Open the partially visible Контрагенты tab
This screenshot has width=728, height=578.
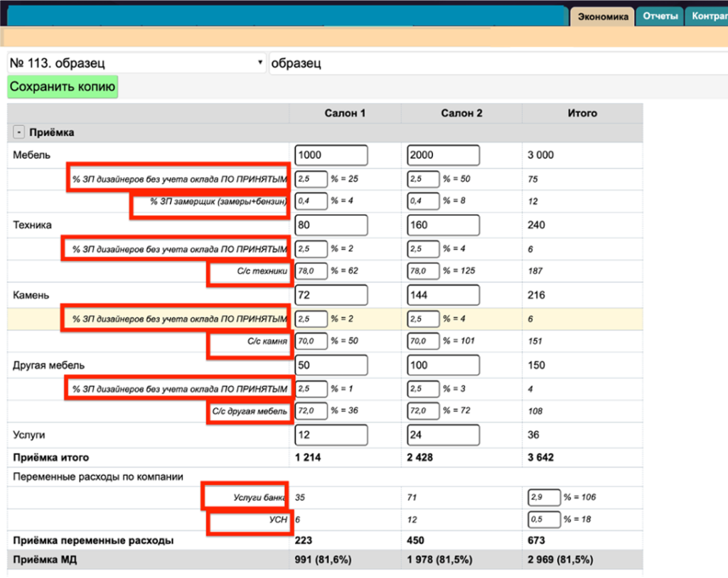pyautogui.click(x=707, y=16)
